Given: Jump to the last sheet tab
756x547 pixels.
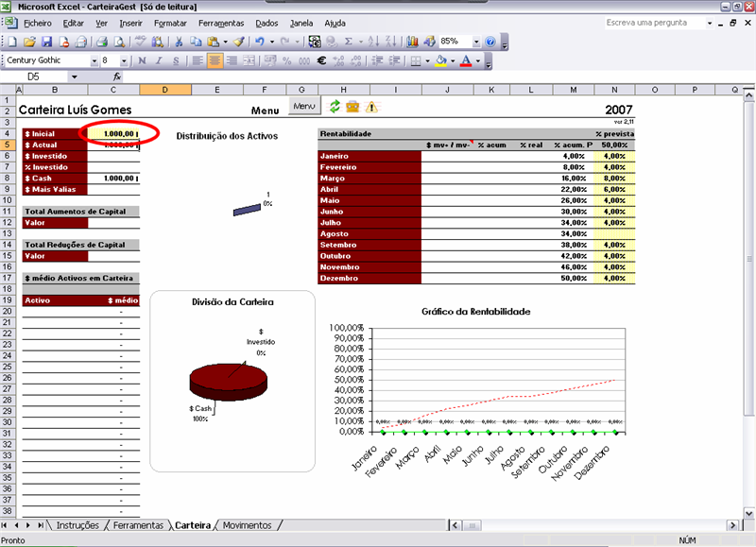Looking at the screenshot, I should click(x=41, y=525).
